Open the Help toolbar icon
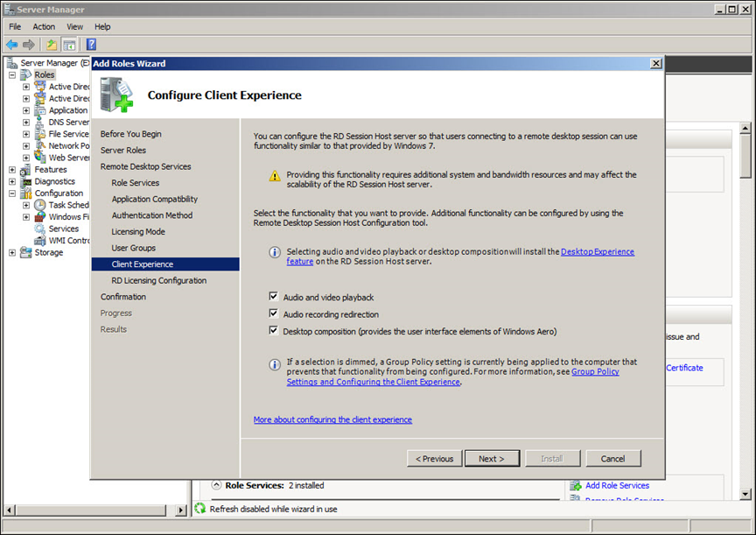 91,45
